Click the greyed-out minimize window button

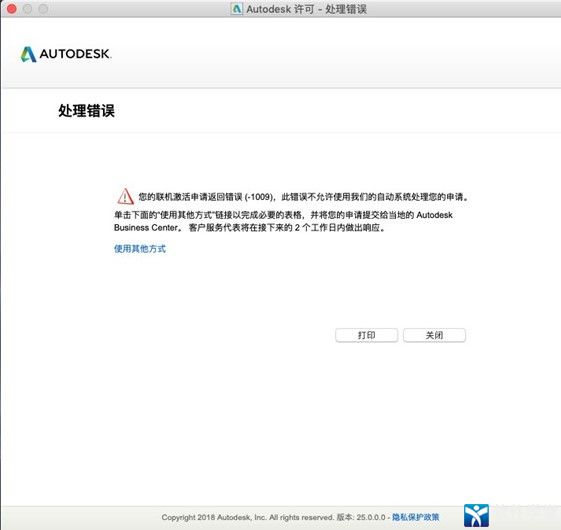[x=28, y=9]
